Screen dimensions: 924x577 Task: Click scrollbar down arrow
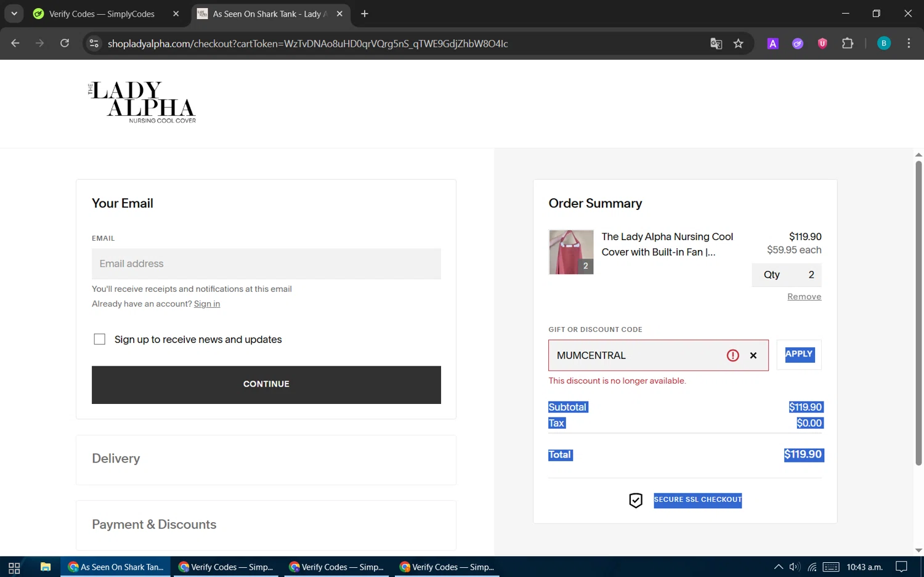918,551
